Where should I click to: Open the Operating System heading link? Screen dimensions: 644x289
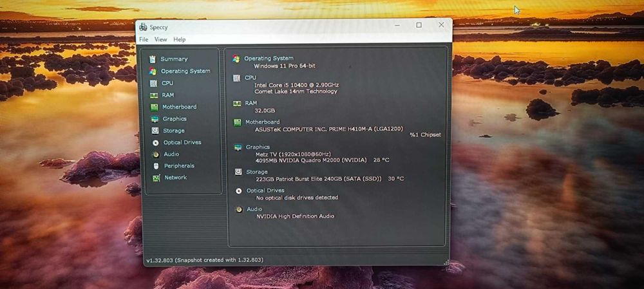pos(269,59)
